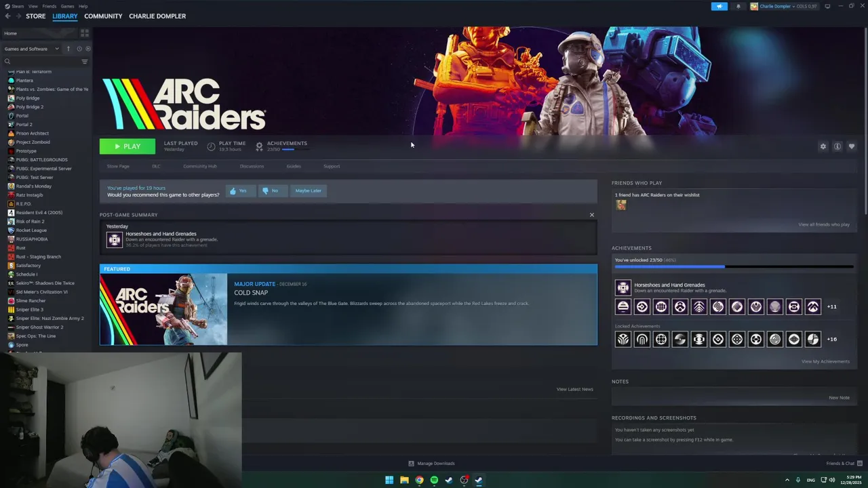Select Rocket League in the library list
Screen dimensions: 868x488
[x=31, y=230]
